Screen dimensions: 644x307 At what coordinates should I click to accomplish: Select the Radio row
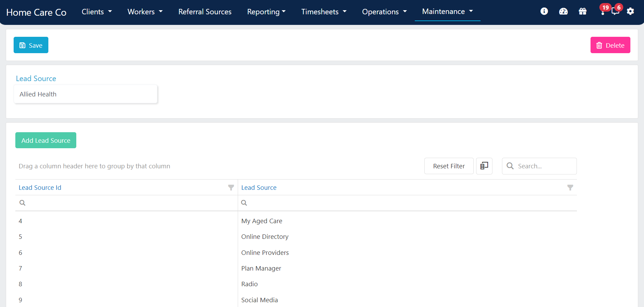(x=296, y=284)
